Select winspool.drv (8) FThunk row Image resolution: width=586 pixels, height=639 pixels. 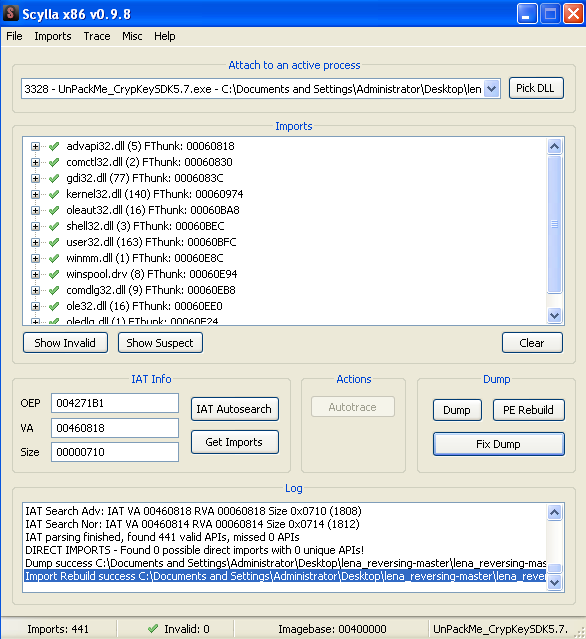pyautogui.click(x=152, y=274)
